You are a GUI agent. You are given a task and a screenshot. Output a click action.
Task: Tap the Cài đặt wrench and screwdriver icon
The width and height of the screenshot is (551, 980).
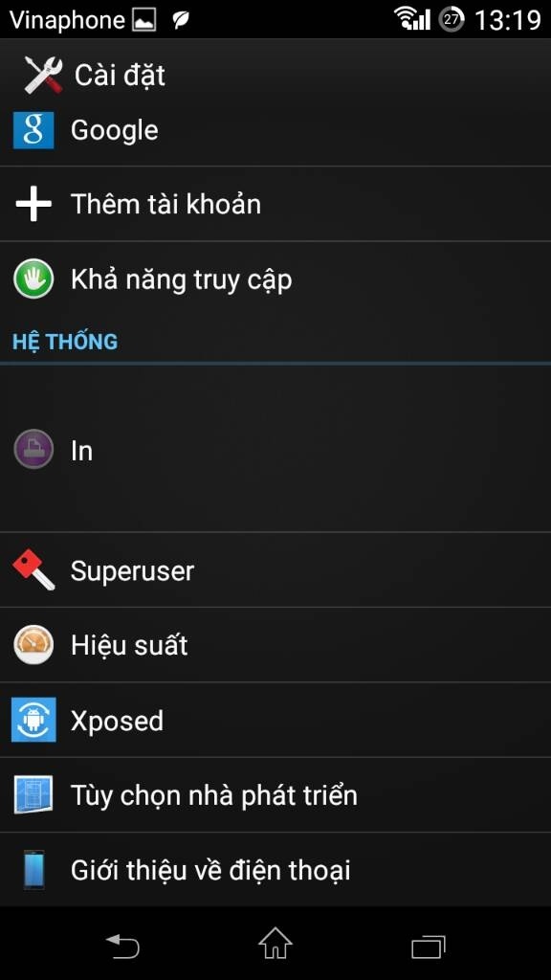coord(43,75)
